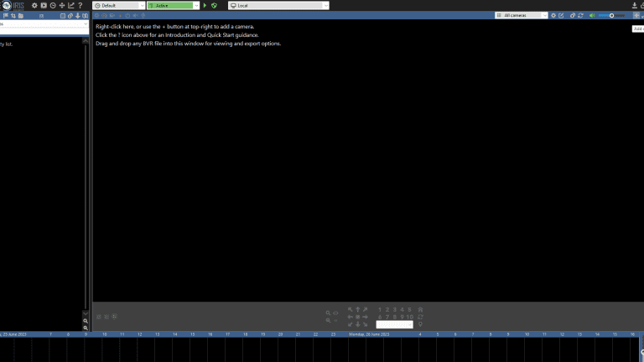Adjust the volume slider
The width and height of the screenshot is (644, 362).
tap(611, 15)
